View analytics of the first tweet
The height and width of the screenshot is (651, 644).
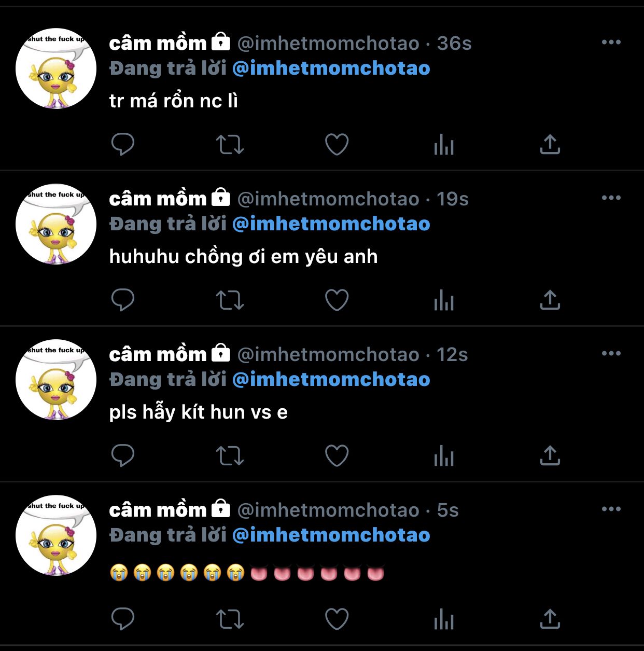coord(444,145)
